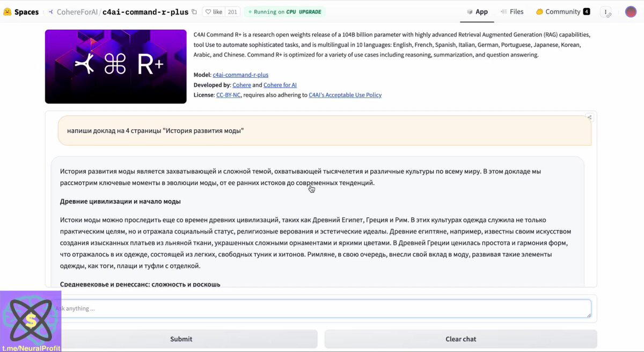Like this space with the heart button
The height and width of the screenshot is (352, 644).
[x=214, y=12]
